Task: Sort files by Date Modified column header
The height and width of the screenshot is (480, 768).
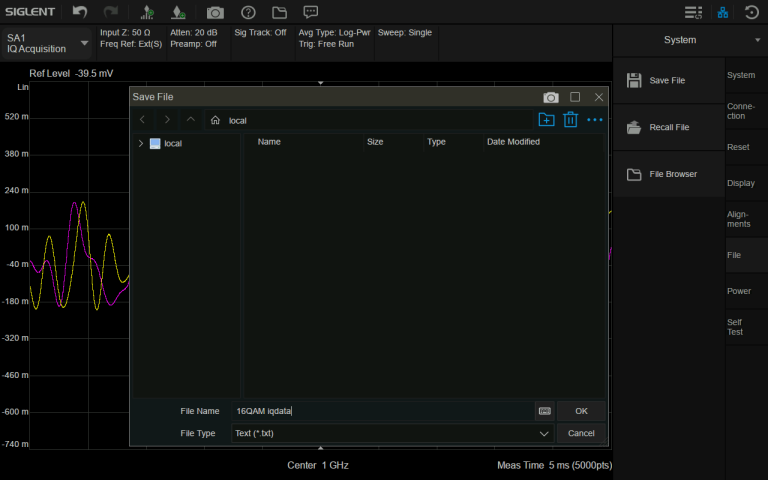Action: coord(513,142)
